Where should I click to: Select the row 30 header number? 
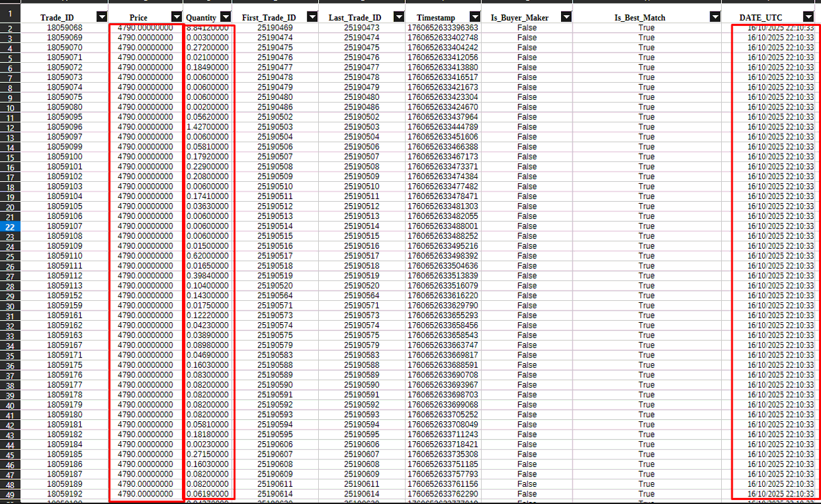pyautogui.click(x=11, y=306)
